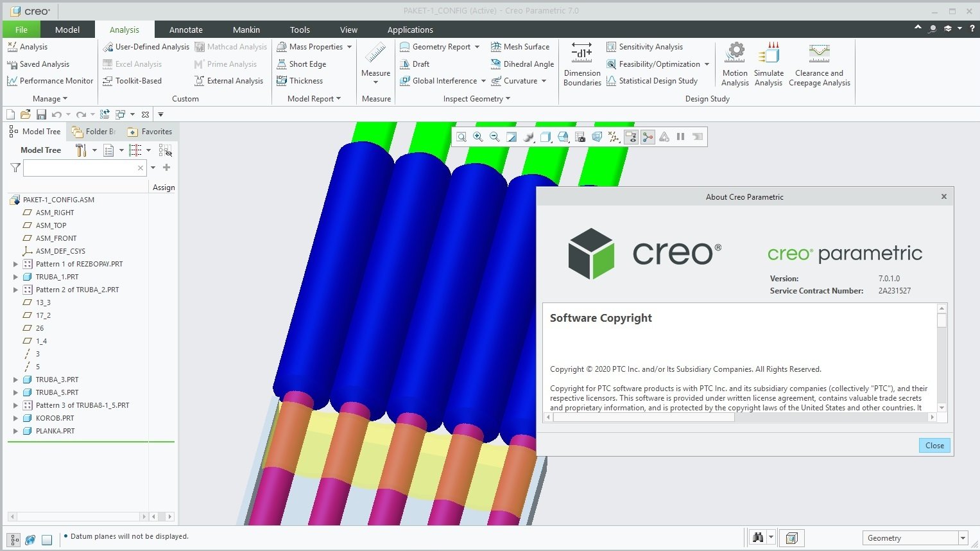Open Dihedral Angle analysis
The width and height of the screenshot is (980, 551).
click(x=522, y=64)
